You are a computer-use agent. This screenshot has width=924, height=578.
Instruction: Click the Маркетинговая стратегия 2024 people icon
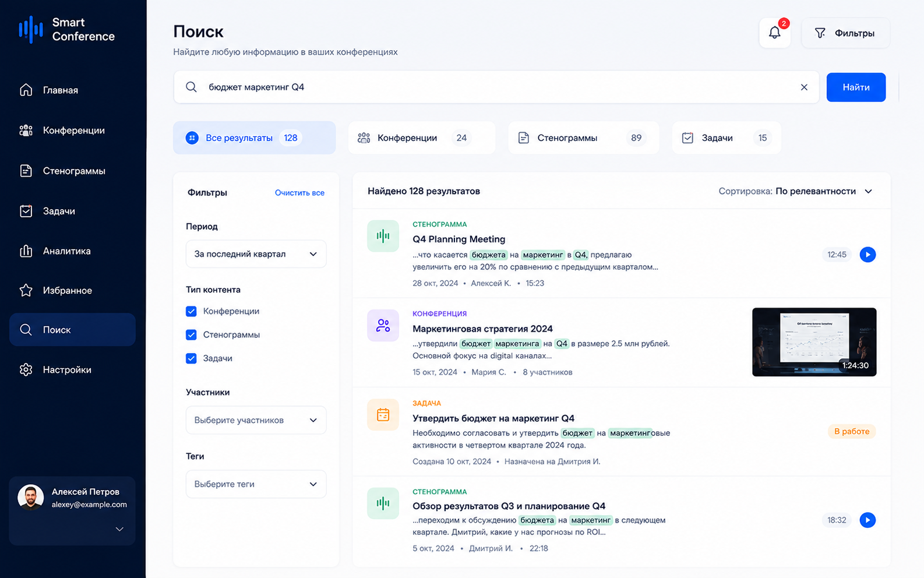pyautogui.click(x=383, y=326)
